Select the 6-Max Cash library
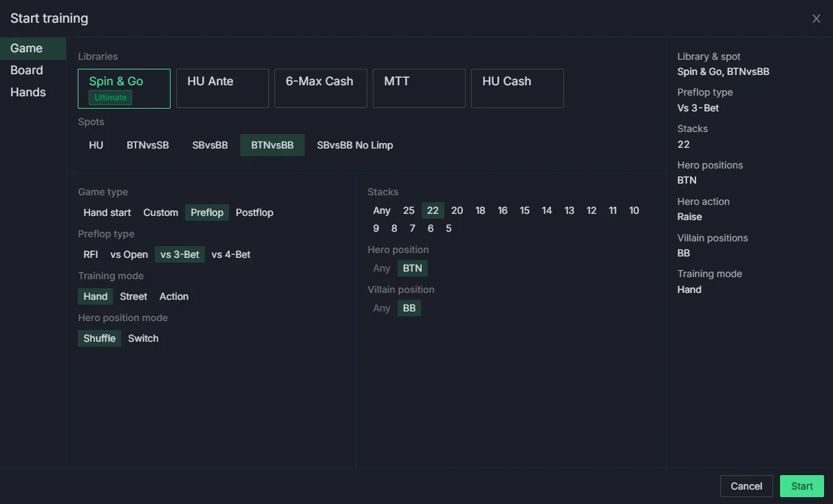Screen dimensions: 833x504 click(x=321, y=88)
